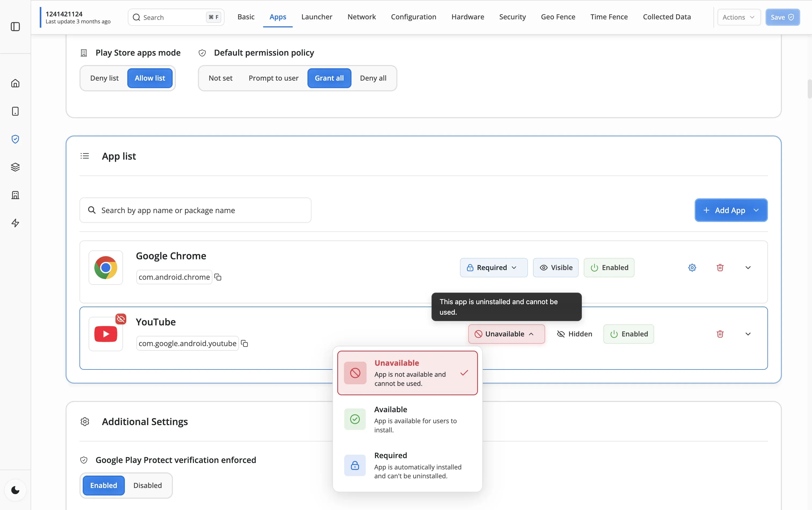Switch to the Basic tab
The image size is (812, 510).
point(246,17)
